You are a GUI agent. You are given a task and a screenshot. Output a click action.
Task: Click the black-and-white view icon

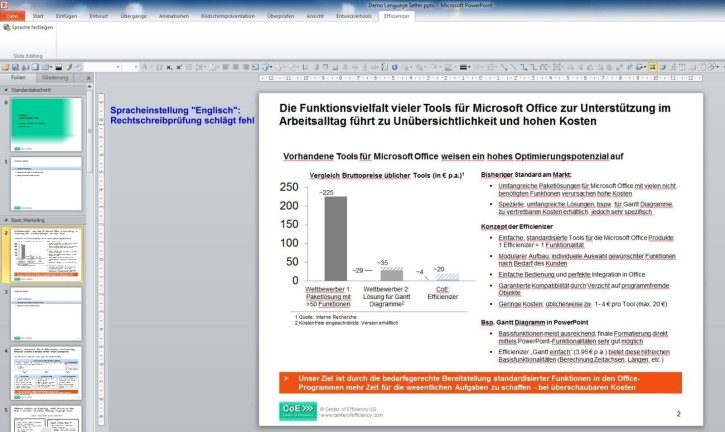click(x=59, y=67)
